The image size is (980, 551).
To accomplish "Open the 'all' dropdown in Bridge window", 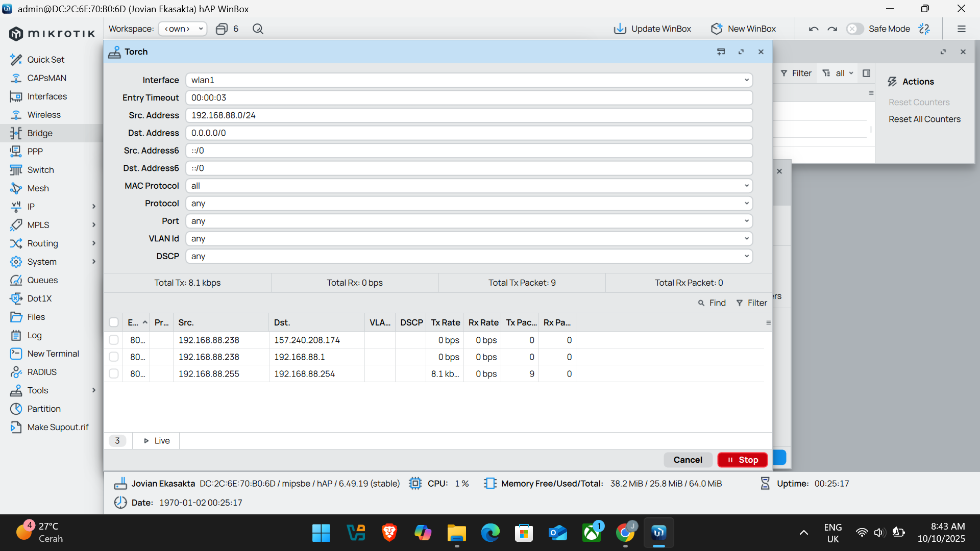I will tap(839, 73).
